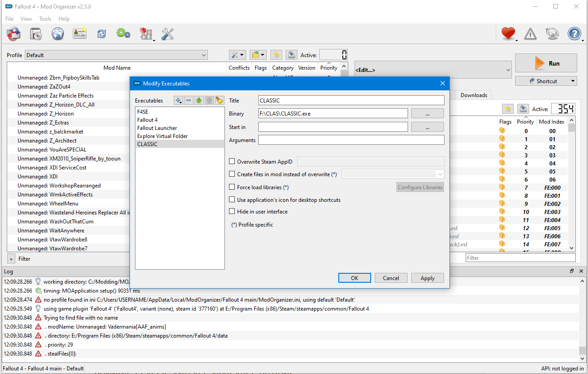Check Hide in user interface option
Image resolution: width=588 pixels, height=374 pixels.
point(232,211)
